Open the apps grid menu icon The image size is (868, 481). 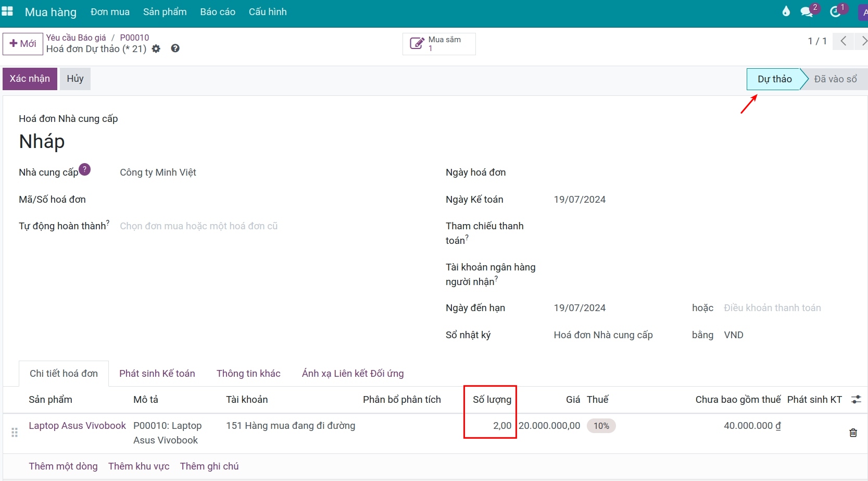(7, 11)
